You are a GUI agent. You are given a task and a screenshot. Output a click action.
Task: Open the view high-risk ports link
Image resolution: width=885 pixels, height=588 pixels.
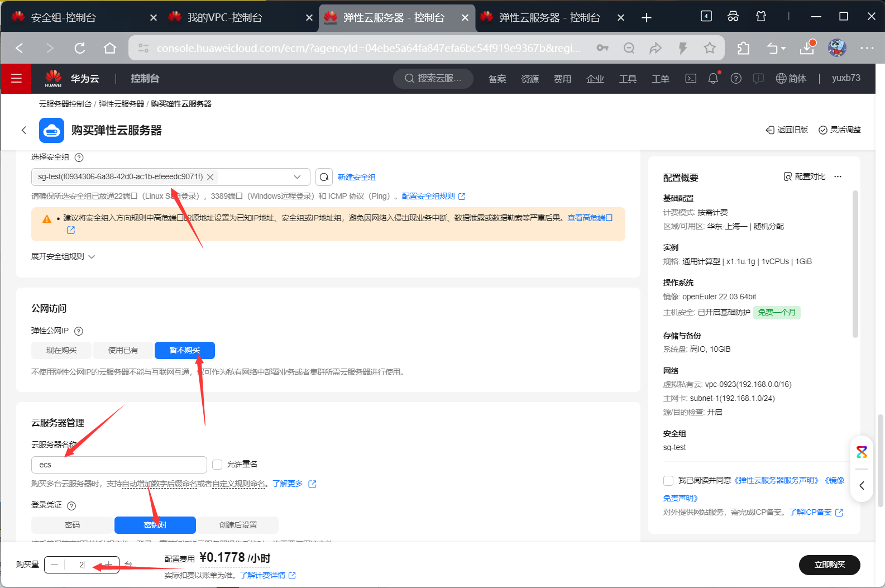tap(590, 218)
